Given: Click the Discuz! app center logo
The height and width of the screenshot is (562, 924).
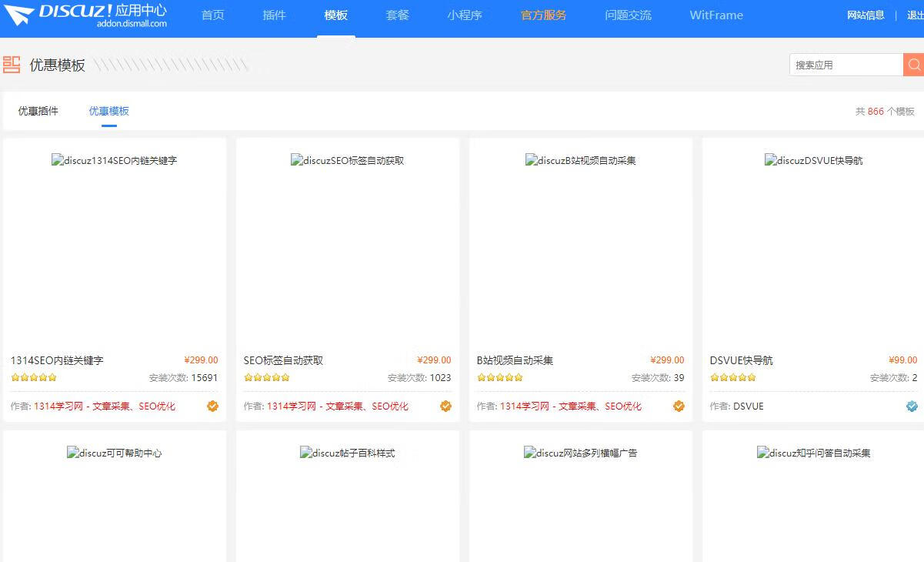Looking at the screenshot, I should pyautogui.click(x=85, y=15).
